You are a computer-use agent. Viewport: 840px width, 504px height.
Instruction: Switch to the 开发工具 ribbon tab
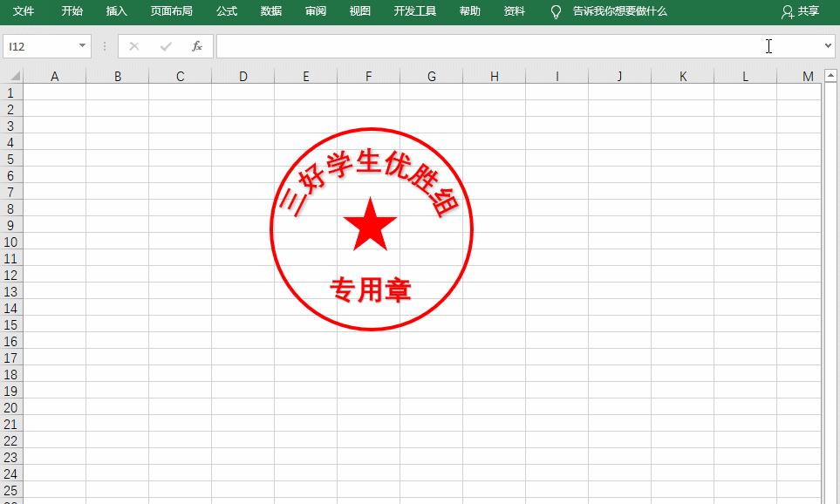[x=414, y=11]
